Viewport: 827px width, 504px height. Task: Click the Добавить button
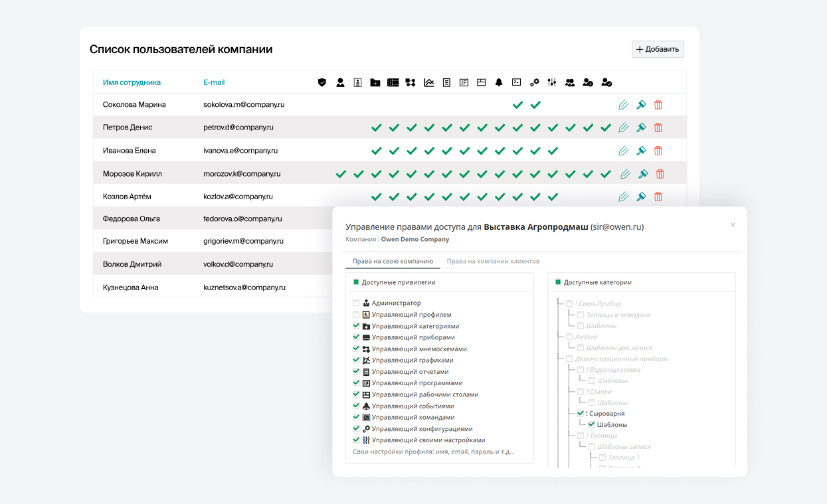(x=658, y=49)
